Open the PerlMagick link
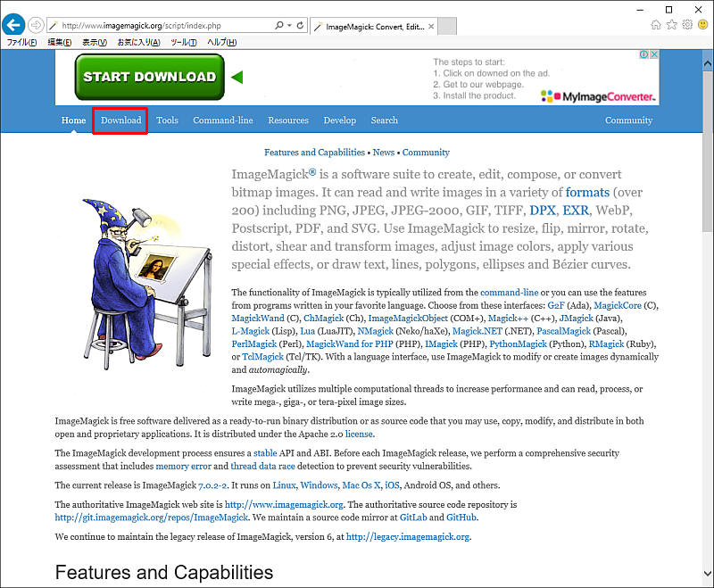714x588 pixels. pos(254,344)
